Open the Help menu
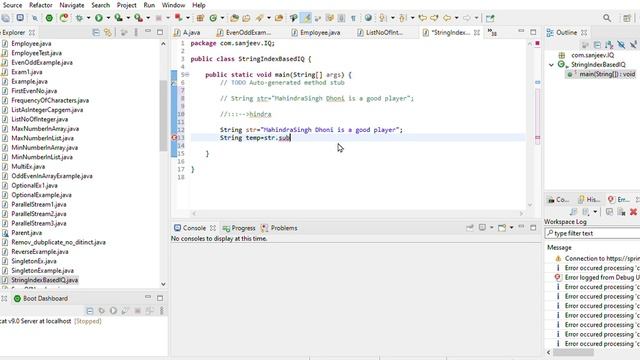640x360 pixels. [199, 5]
